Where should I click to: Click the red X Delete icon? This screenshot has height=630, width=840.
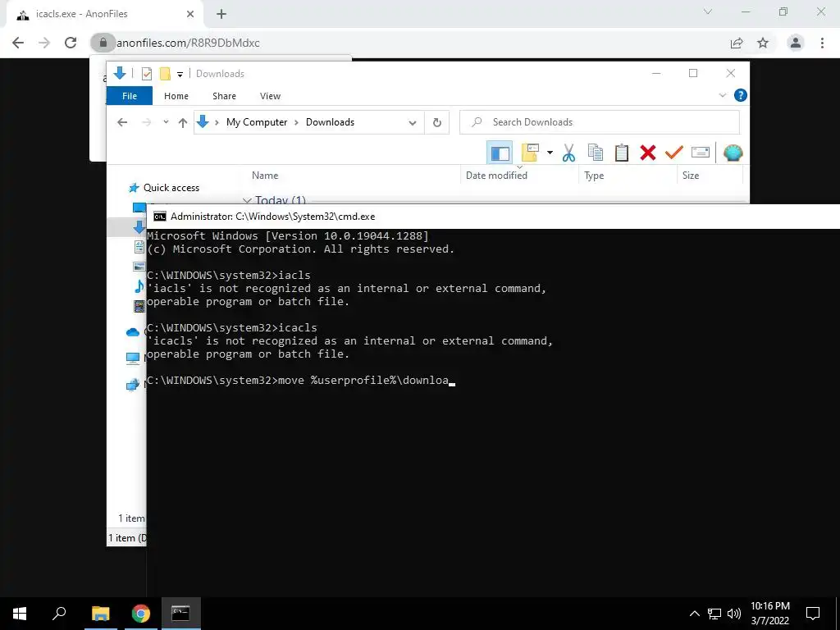click(648, 153)
